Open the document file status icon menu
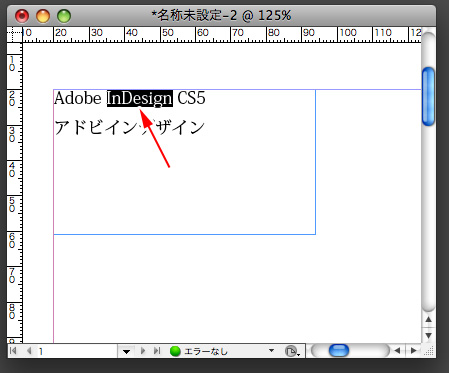 coord(292,351)
